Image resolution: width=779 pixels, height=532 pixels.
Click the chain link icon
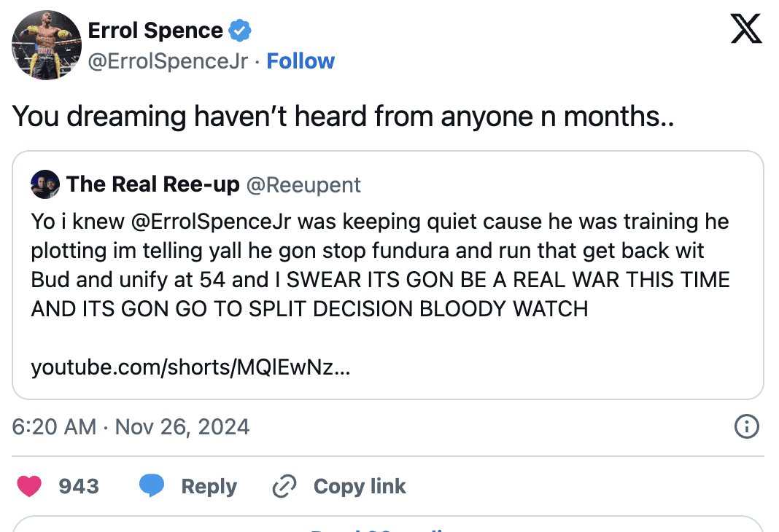point(283,486)
